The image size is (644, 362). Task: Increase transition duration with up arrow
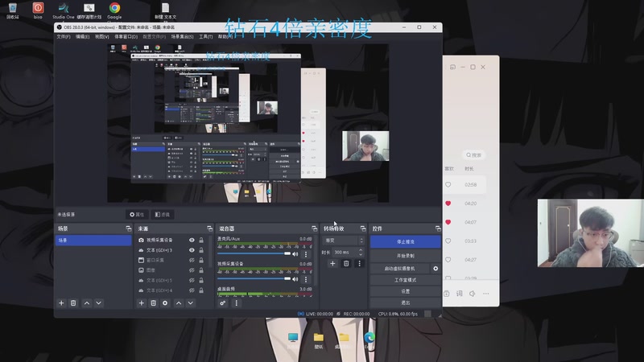pyautogui.click(x=361, y=250)
